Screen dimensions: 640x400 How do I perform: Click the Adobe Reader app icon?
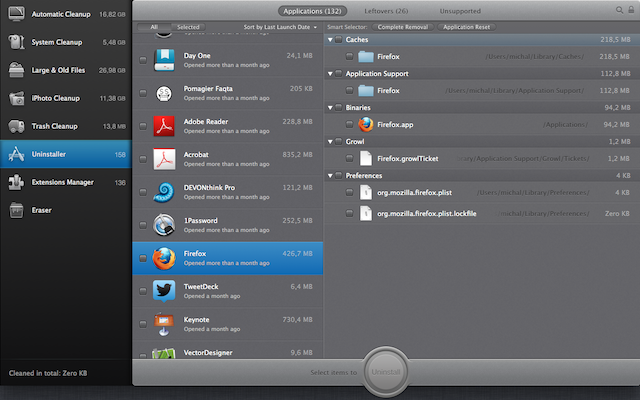164,126
